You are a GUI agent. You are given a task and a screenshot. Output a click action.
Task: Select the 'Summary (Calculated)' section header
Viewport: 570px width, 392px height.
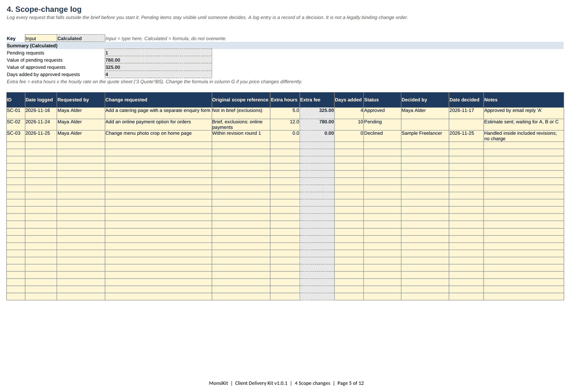click(285, 46)
